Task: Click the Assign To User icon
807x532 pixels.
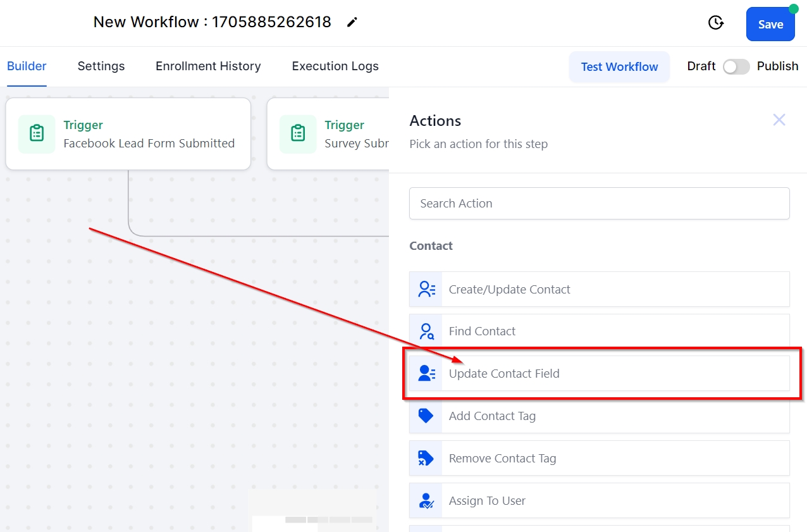Action: [426, 500]
